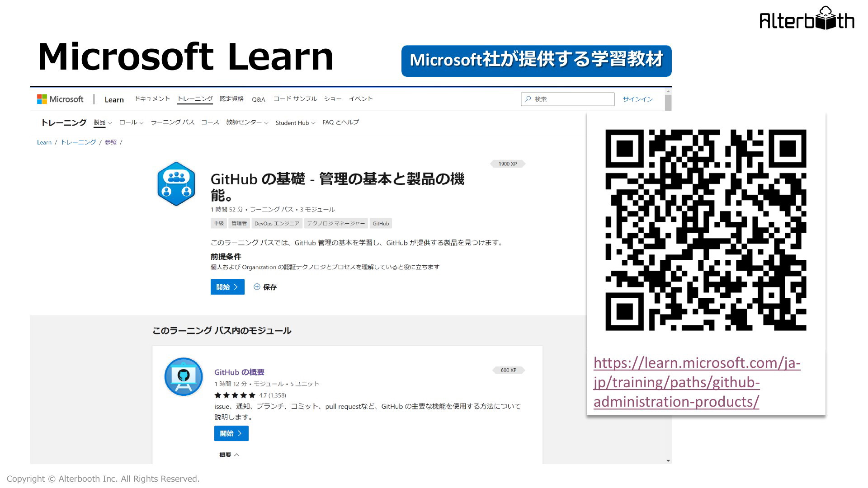Viewport: 868px width, 488px height.
Task: Click the 検索 search input field
Action: (x=567, y=99)
